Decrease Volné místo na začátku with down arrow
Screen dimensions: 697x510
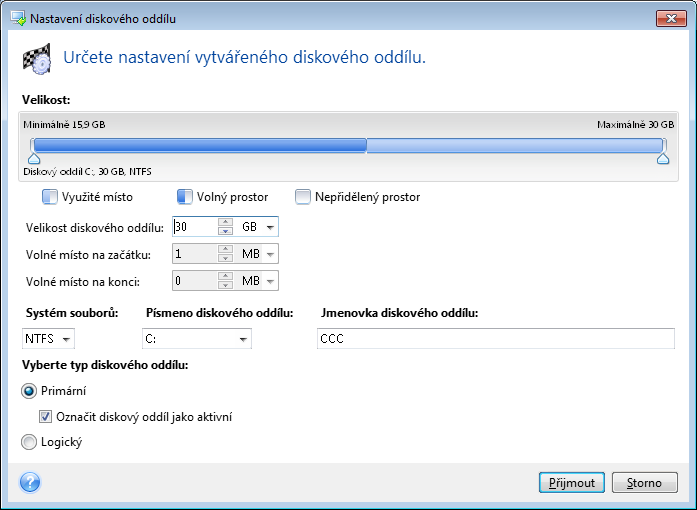click(x=226, y=259)
